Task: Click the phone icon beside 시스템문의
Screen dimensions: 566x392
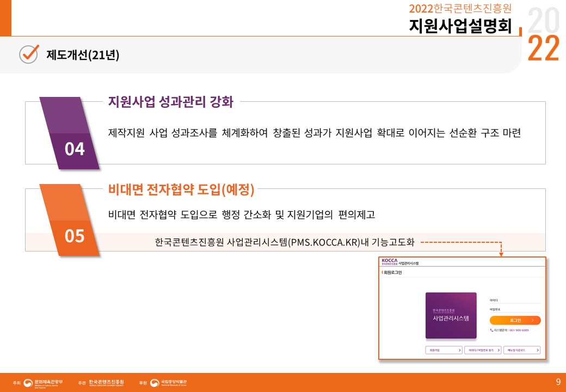Action: tap(491, 330)
